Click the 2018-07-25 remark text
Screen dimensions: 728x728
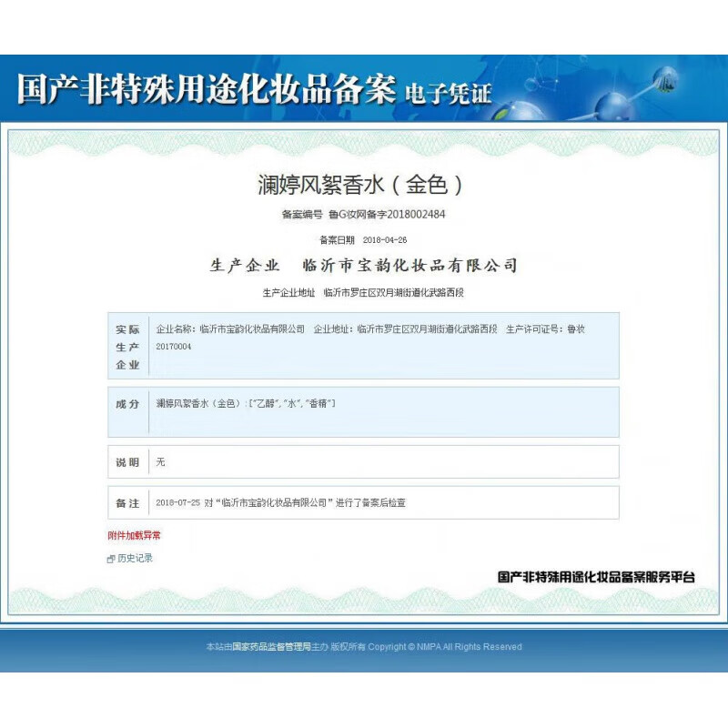[280, 502]
